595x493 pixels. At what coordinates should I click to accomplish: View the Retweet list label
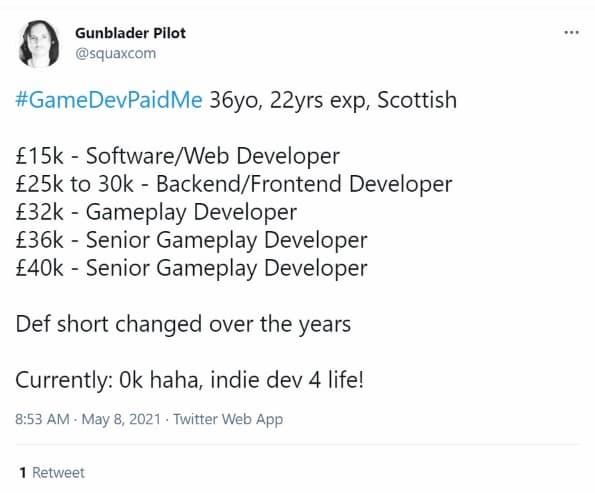(x=58, y=473)
